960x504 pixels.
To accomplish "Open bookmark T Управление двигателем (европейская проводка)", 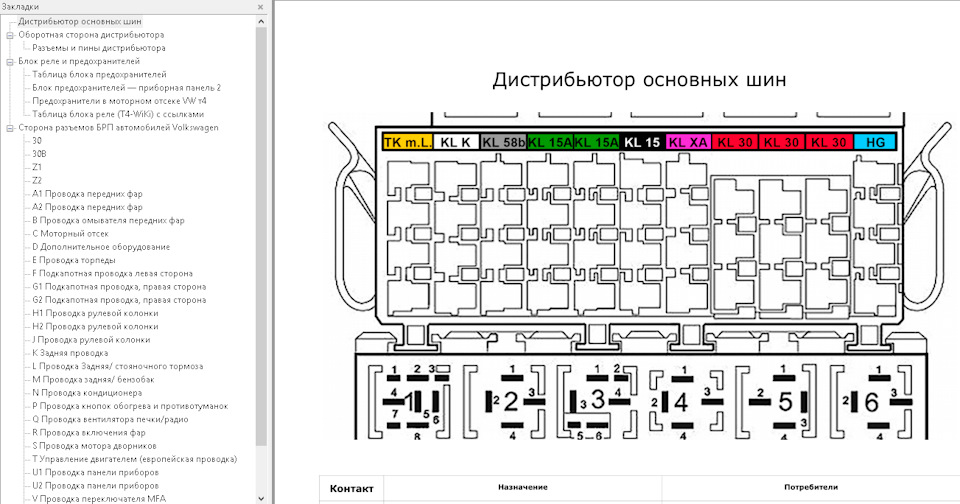I will (x=134, y=459).
